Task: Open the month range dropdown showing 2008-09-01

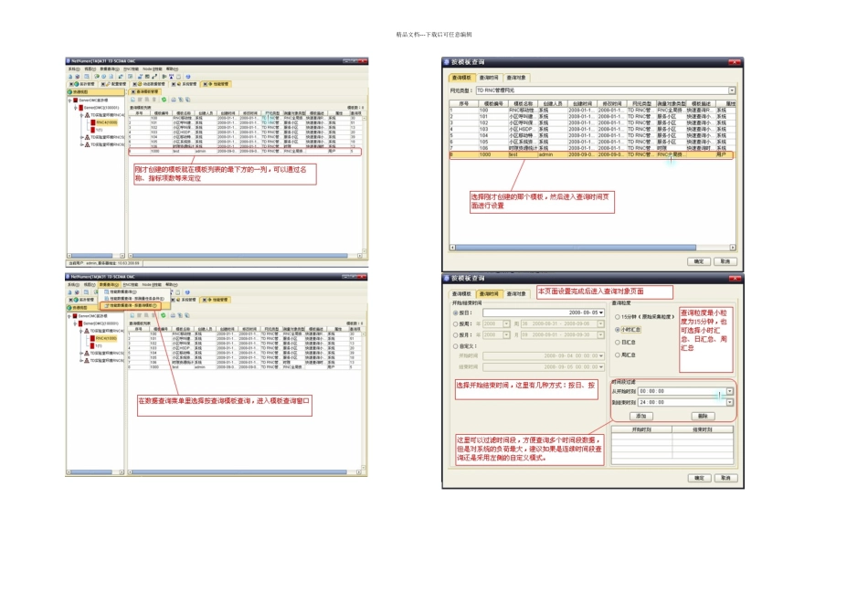Action: coord(600,335)
